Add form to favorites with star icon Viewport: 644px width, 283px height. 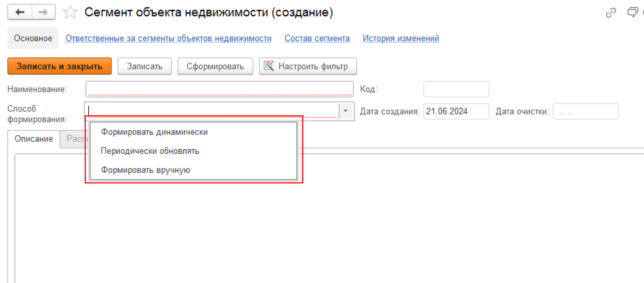coord(70,13)
